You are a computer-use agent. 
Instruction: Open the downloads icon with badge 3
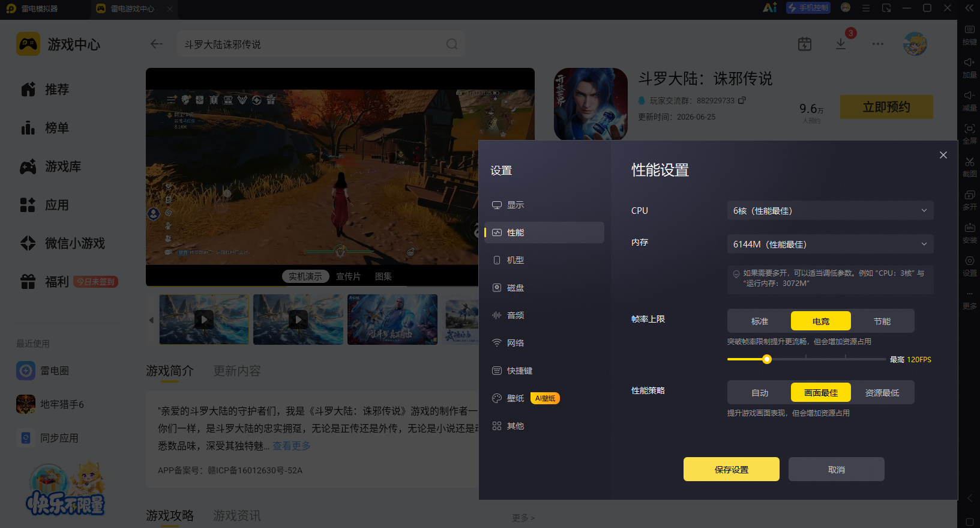tap(841, 44)
